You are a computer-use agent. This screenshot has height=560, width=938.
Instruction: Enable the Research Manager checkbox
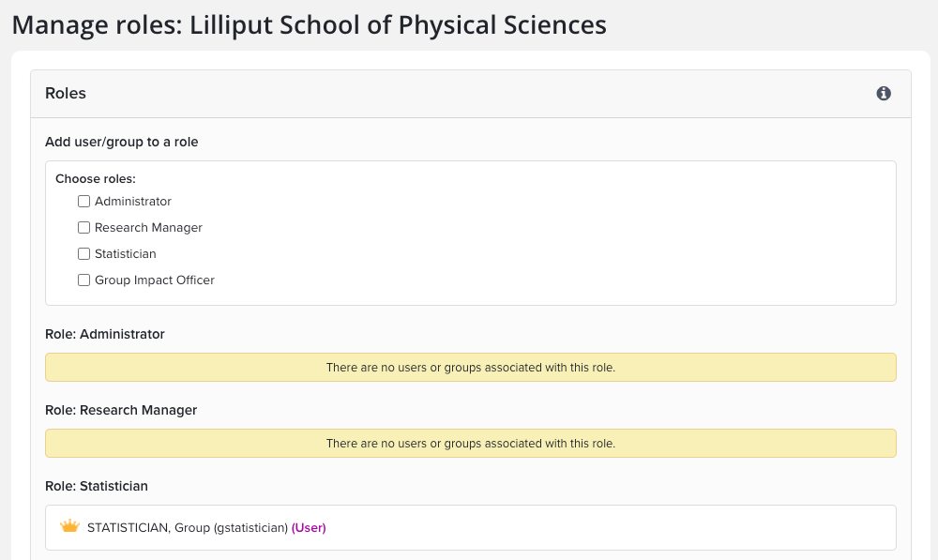[x=84, y=228]
